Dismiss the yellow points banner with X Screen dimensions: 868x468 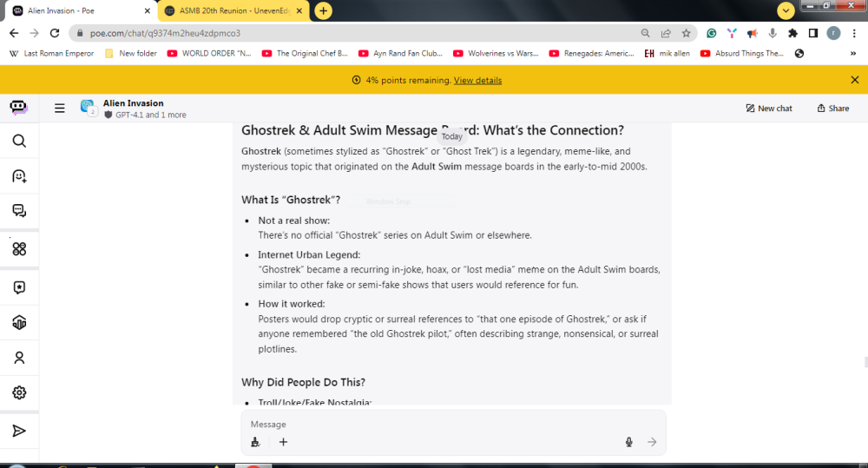pos(855,80)
